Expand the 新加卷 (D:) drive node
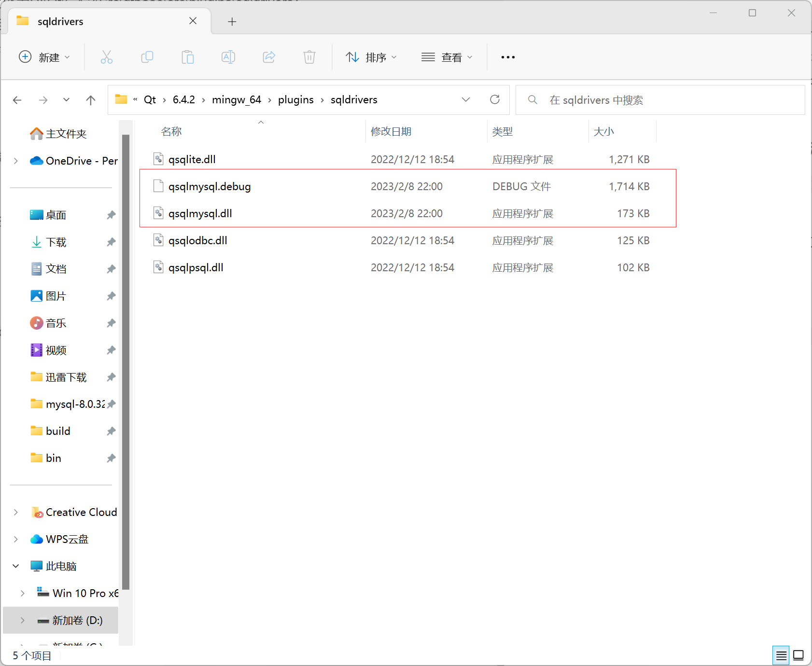812x666 pixels. (23, 620)
